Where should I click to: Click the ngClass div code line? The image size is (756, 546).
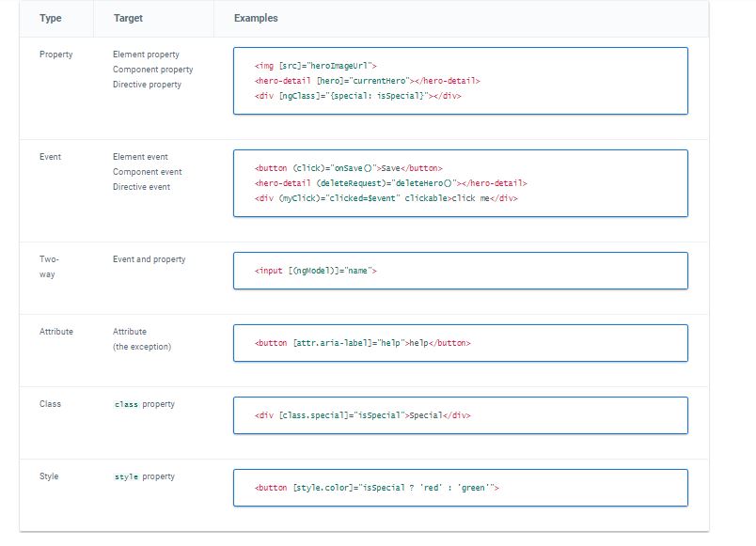[x=357, y=96]
